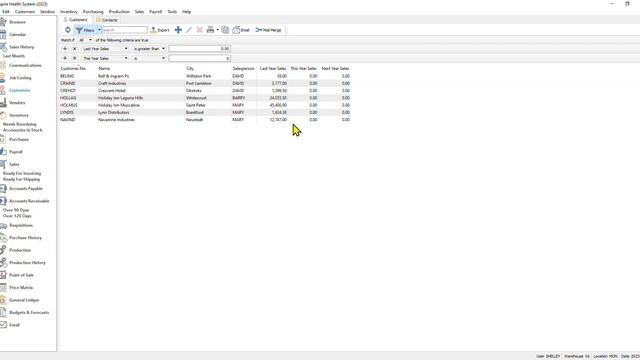Image resolution: width=640 pixels, height=360 pixels.
Task: Click the blue plus new customer icon
Action: click(178, 30)
